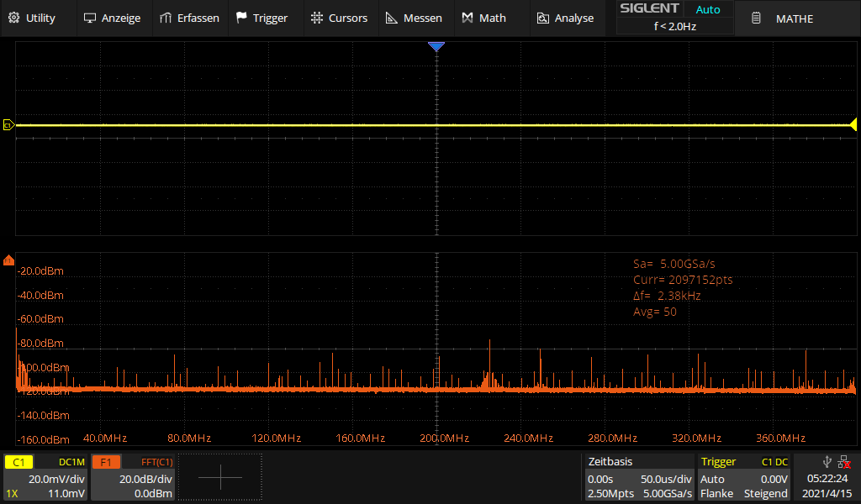Open the Analyse menu
Screen dimensions: 861x504
565,18
